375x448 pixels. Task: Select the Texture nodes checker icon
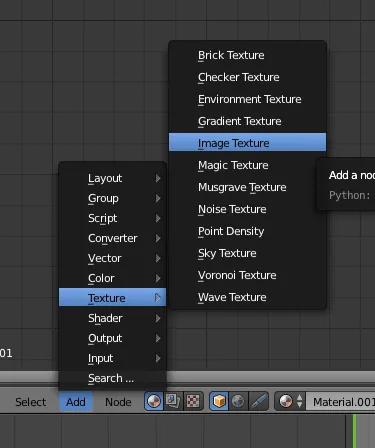pos(193,401)
